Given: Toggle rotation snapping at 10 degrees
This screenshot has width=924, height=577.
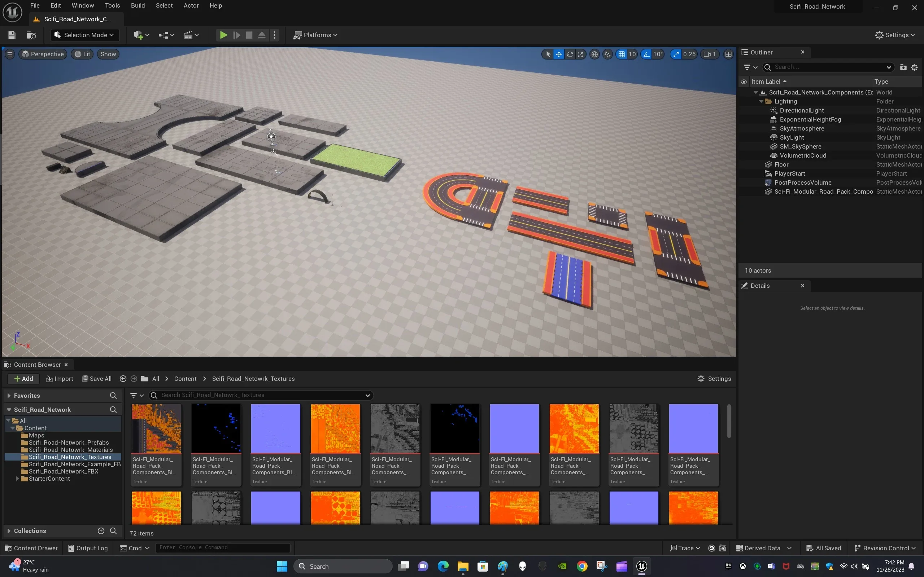Looking at the screenshot, I should click(x=646, y=54).
